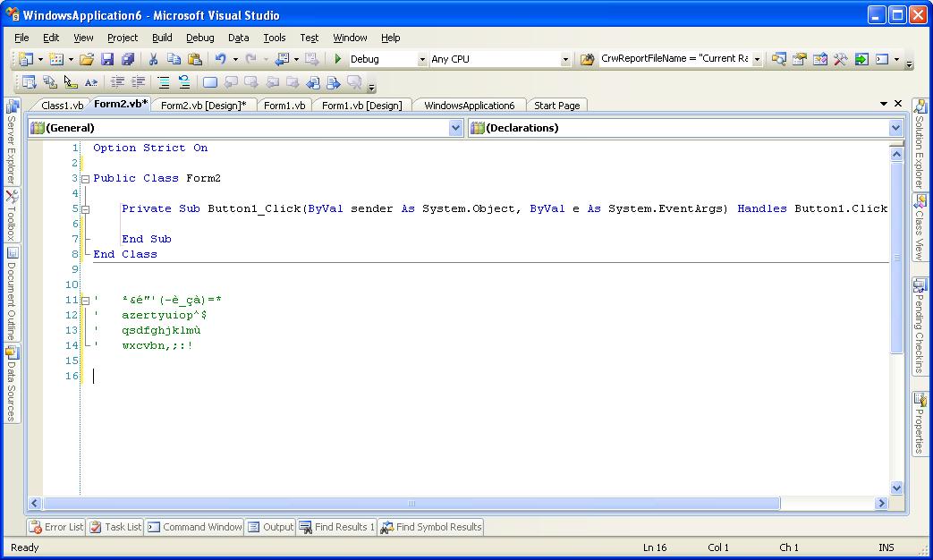Click Display Object Member List icon
The width and height of the screenshot is (933, 560).
click(29, 82)
